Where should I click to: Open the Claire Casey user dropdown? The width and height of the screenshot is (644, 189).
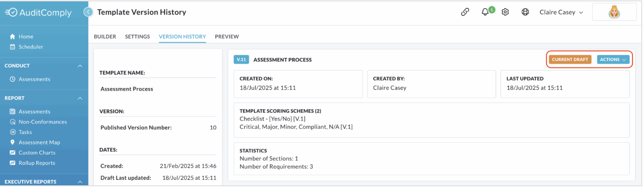[x=561, y=12]
